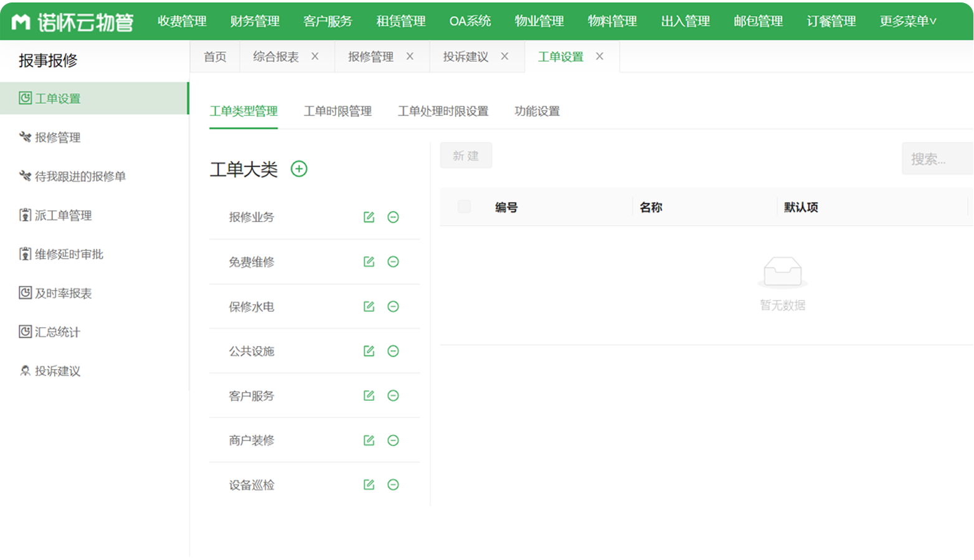Open the 租赁管理 menu
The image size is (974, 560).
click(401, 21)
